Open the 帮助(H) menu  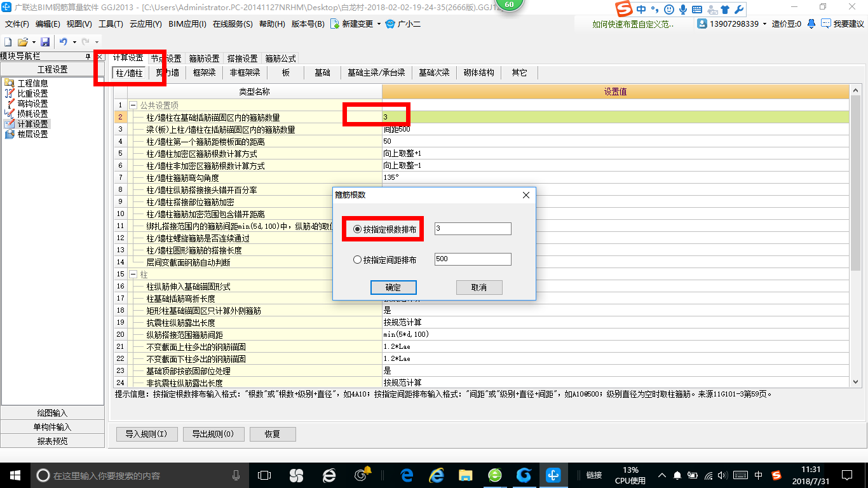[x=273, y=24]
